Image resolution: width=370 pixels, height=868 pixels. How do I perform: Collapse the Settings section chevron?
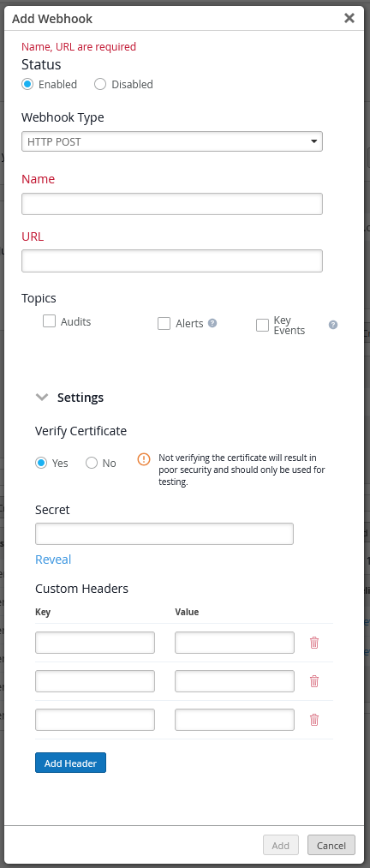pos(42,397)
